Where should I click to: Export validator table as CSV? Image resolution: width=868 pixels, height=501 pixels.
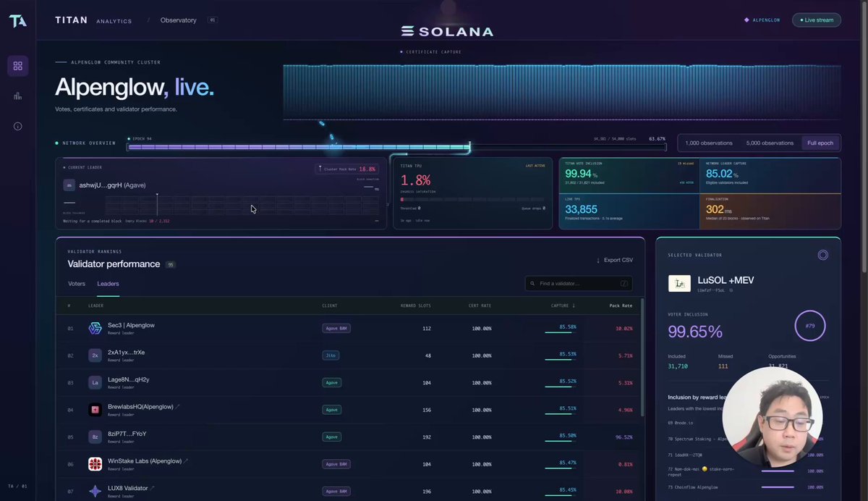tap(615, 260)
